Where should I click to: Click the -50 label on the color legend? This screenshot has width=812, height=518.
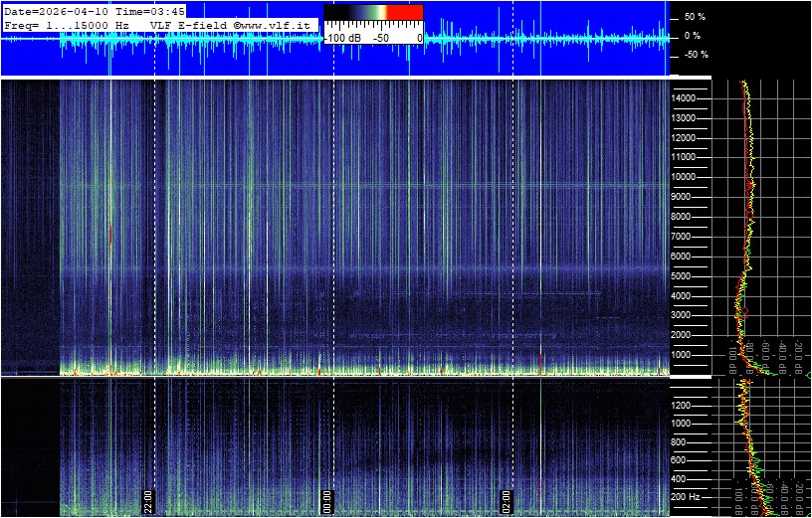(x=380, y=38)
